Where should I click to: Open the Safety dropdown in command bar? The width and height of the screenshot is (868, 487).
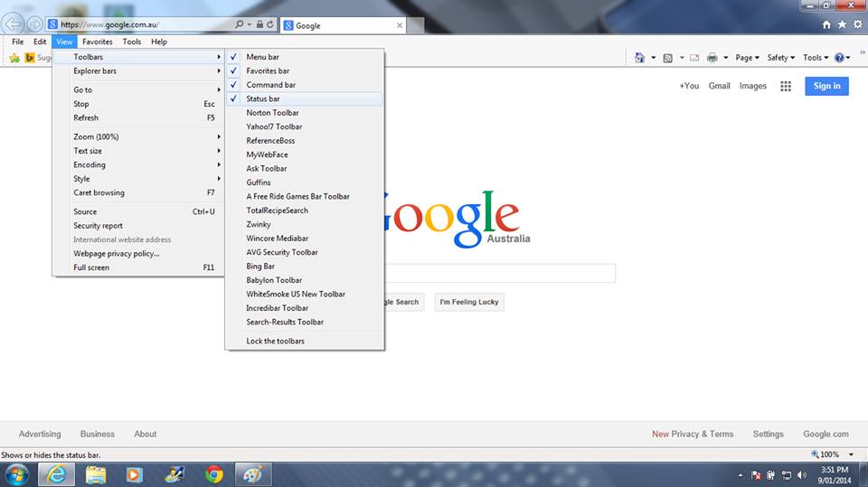[x=780, y=58]
